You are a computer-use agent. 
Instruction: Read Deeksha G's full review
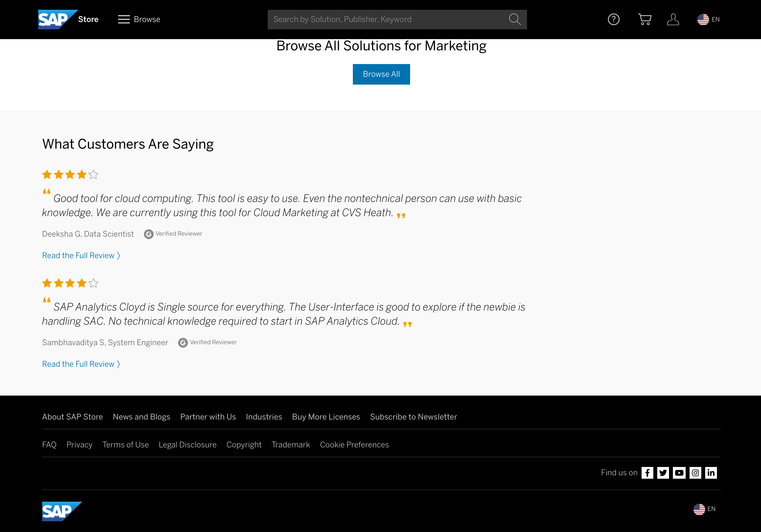[x=81, y=255]
